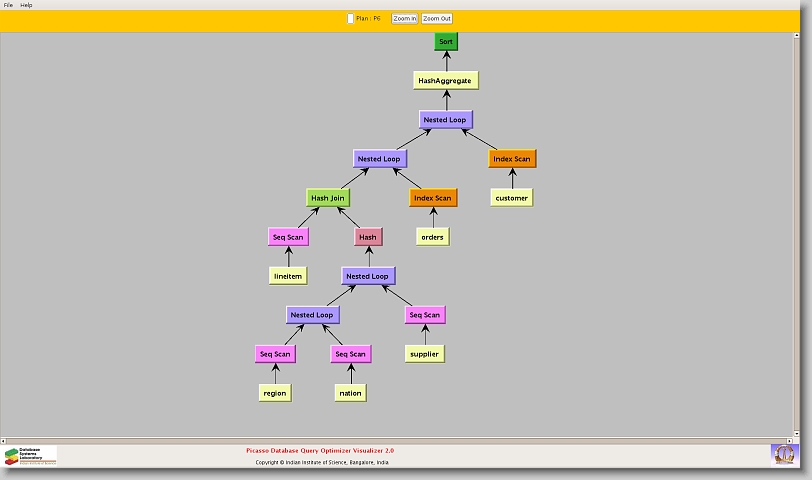Click the horizontal scrollbar below the plan canvas
This screenshot has width=812, height=480.
tap(400, 437)
